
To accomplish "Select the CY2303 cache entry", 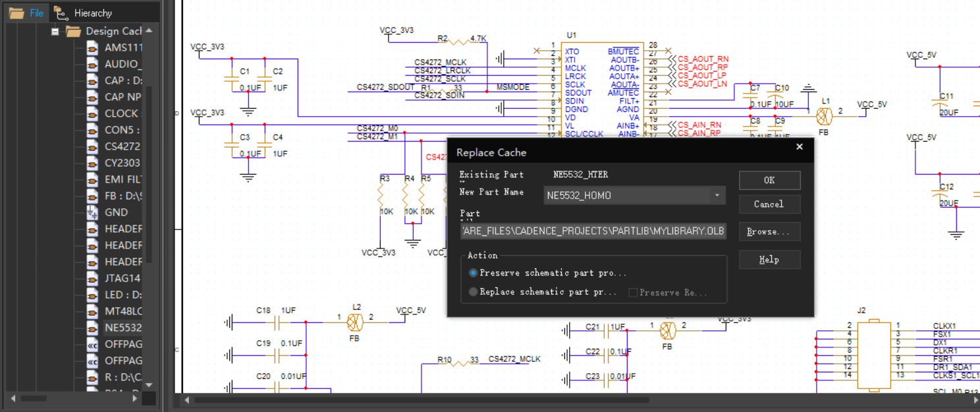I will (x=123, y=163).
